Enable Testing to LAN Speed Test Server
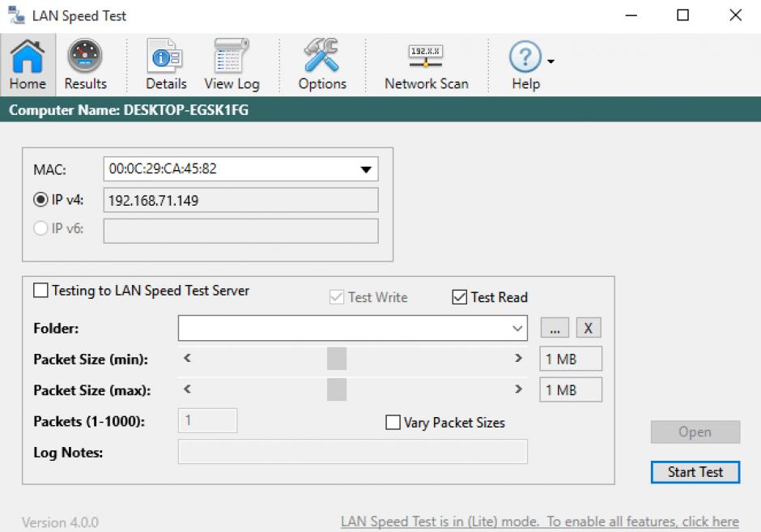This screenshot has height=532, width=761. [x=41, y=291]
